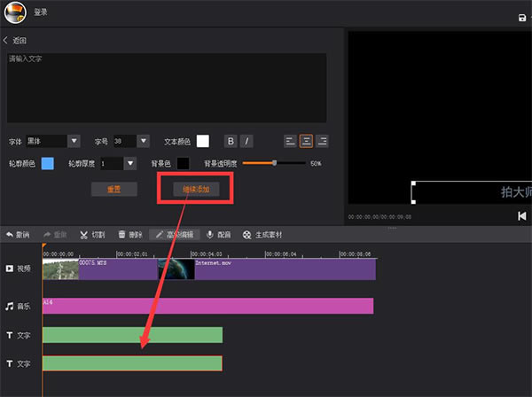Toggle italic text formatting
The image size is (532, 397).
click(x=246, y=141)
